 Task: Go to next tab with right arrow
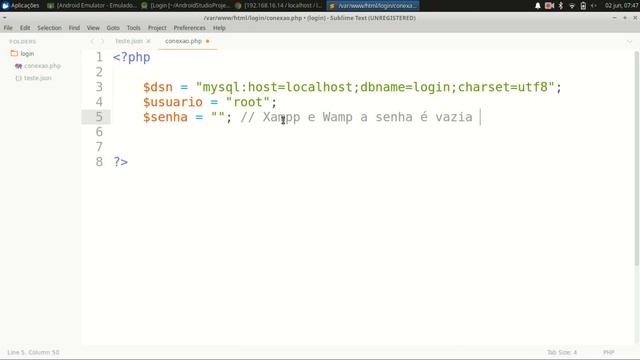coord(102,41)
